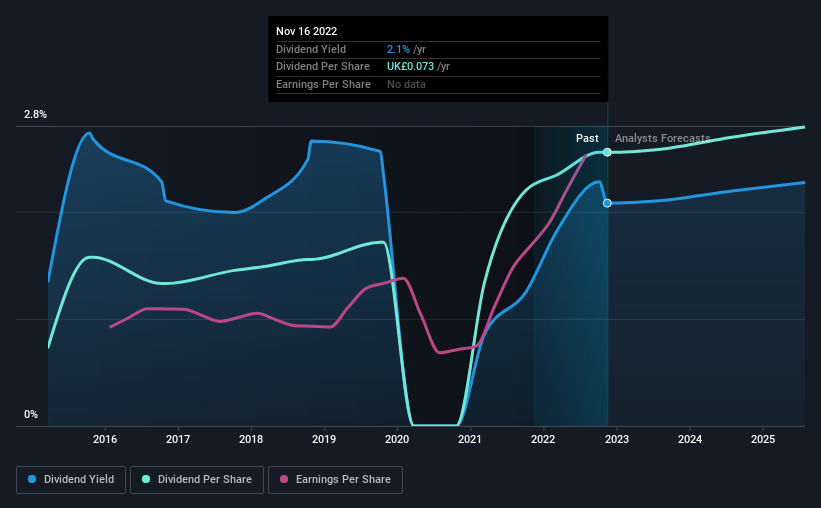
Task: Click the 2025 x-axis year label
Action: click(x=763, y=439)
